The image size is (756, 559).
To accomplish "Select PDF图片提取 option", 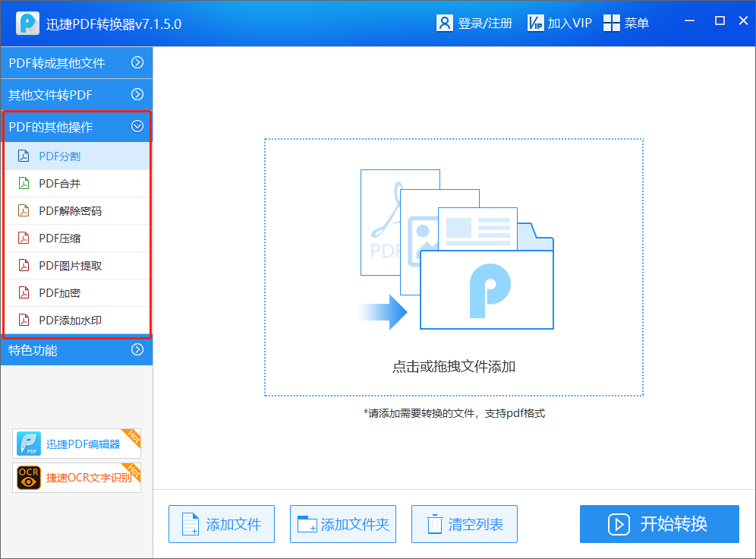I will pos(77,266).
